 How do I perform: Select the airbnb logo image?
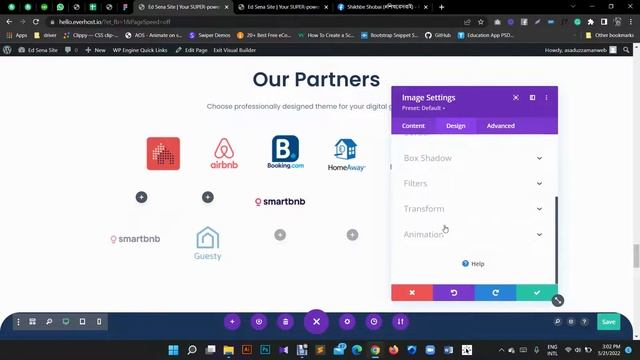pos(224,153)
